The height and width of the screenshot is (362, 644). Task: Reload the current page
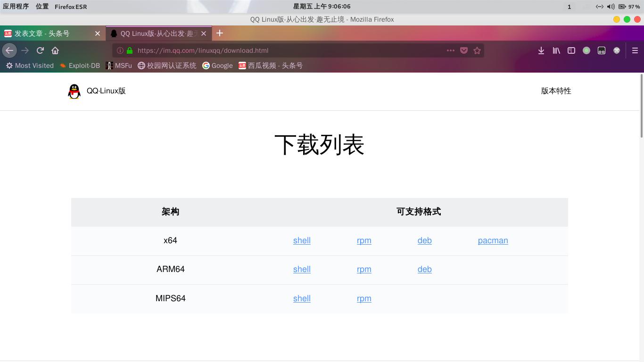coord(40,50)
